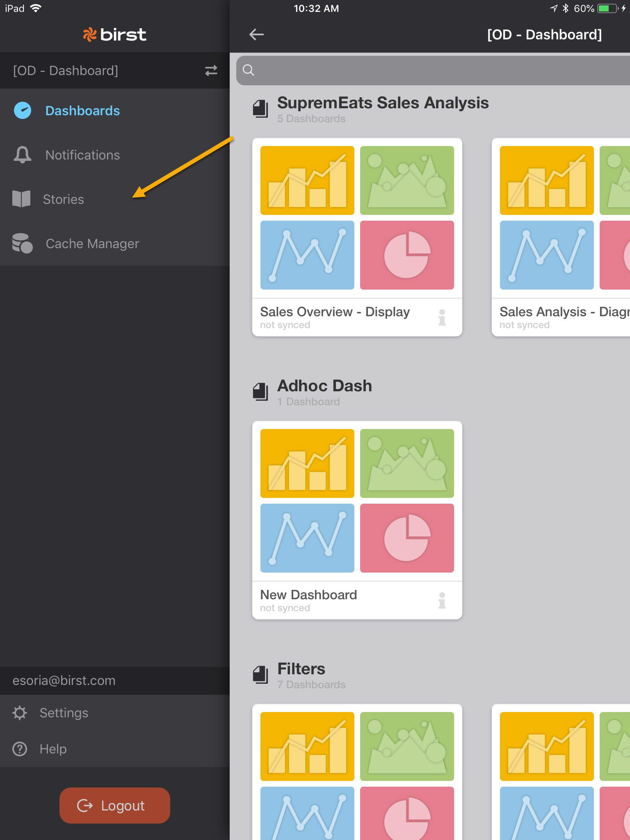Open info for Sales Overview - Display
The height and width of the screenshot is (840, 630).
[442, 317]
